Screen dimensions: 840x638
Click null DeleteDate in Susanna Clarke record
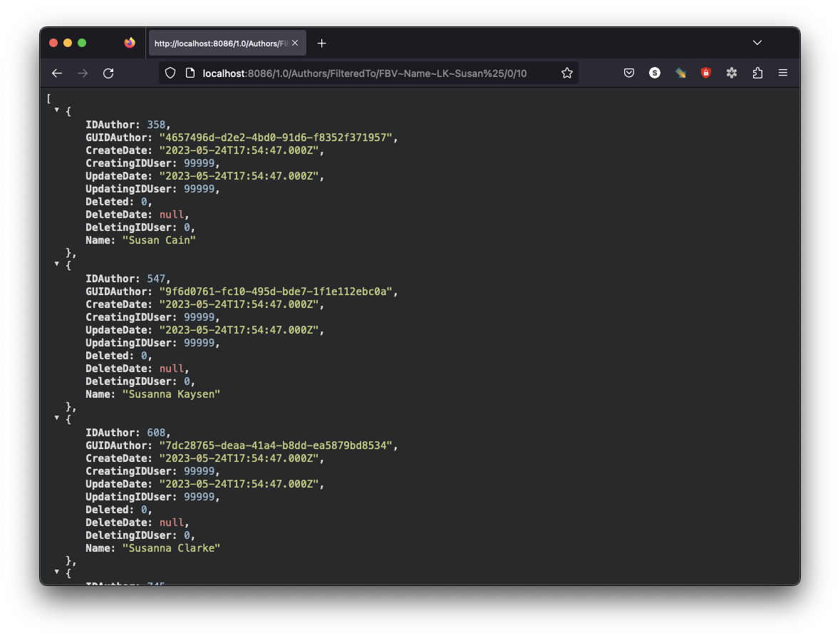[172, 523]
